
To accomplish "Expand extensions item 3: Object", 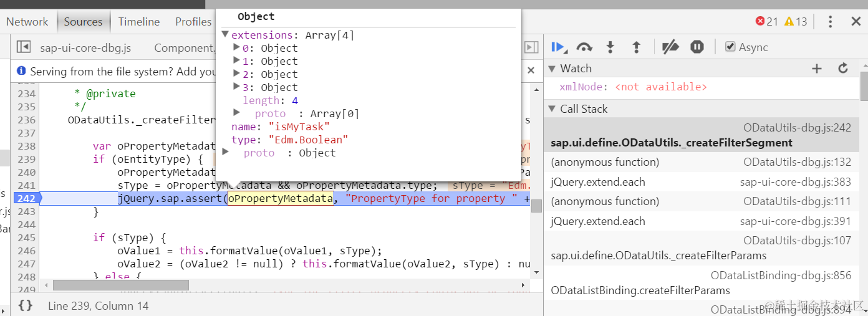I will coord(236,87).
